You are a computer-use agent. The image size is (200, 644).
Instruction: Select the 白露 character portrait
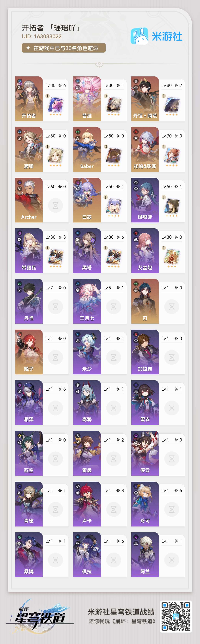87,200
